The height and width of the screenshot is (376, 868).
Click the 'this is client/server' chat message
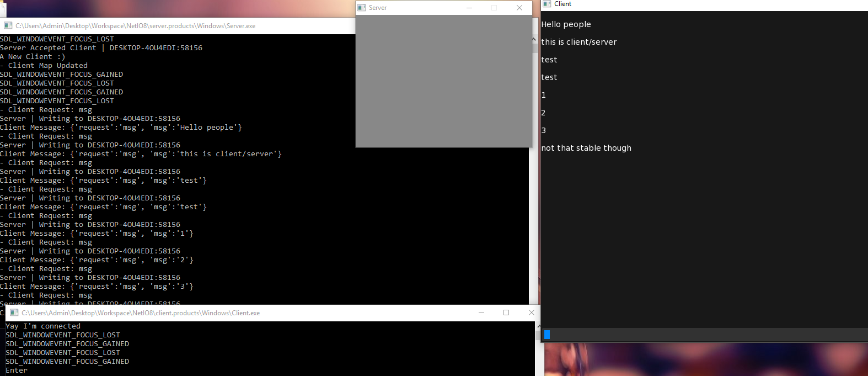[x=579, y=42]
